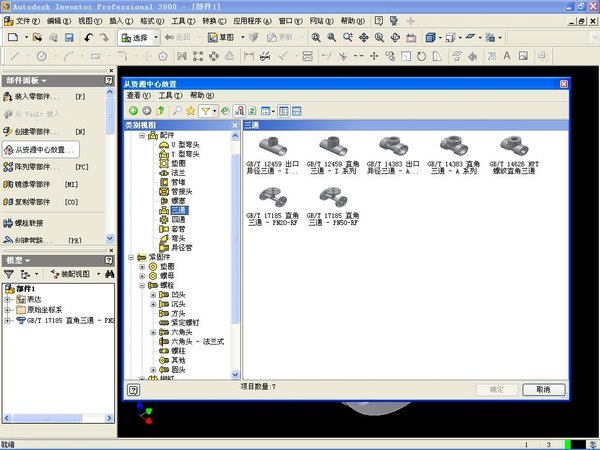Screen dimensions: 600x450
Task: Open the 视图 menu
Action: coord(90,21)
